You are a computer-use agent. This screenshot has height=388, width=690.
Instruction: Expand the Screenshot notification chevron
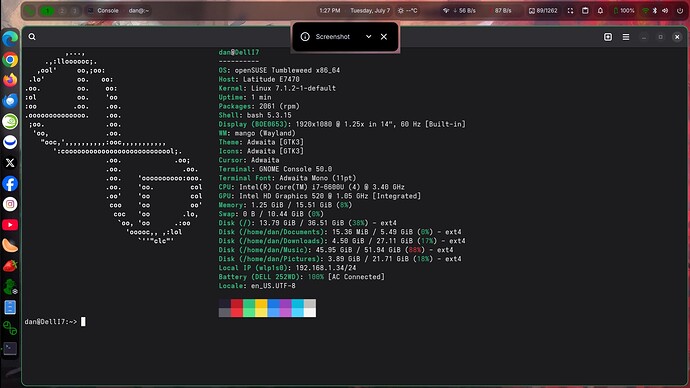point(368,37)
